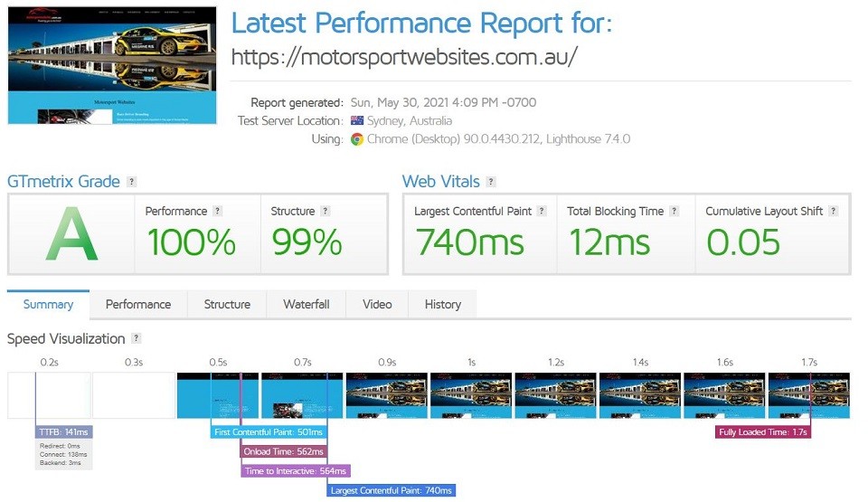
Task: Click the GTmetrix Grade heading
Action: tap(63, 182)
